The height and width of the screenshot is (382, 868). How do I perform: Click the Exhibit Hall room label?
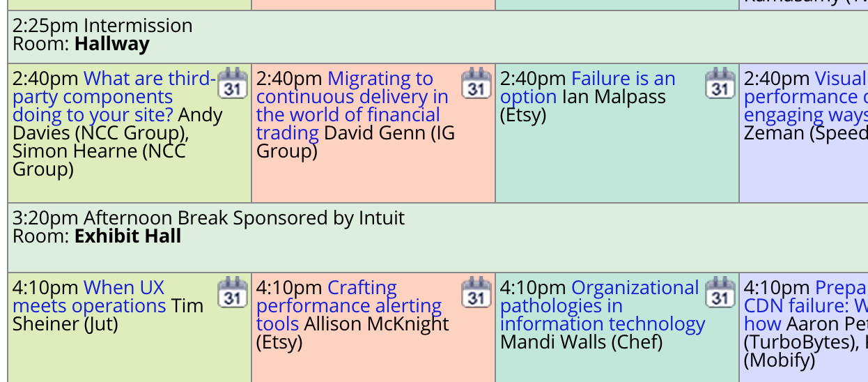128,236
